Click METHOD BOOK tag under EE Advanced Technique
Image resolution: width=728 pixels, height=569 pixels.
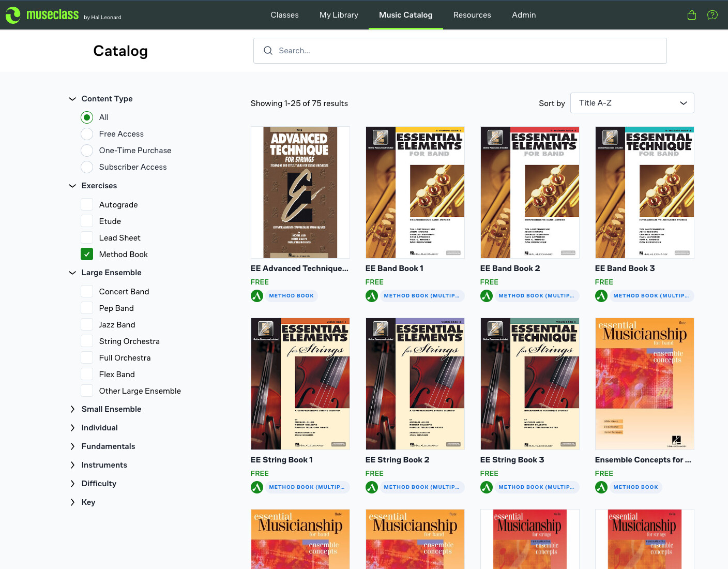coord(292,296)
